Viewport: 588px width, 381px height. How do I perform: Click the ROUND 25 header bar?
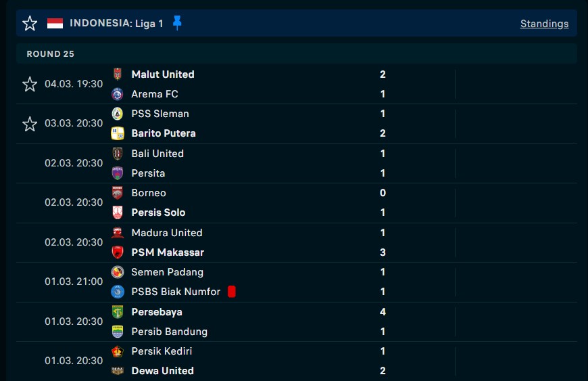click(x=296, y=53)
